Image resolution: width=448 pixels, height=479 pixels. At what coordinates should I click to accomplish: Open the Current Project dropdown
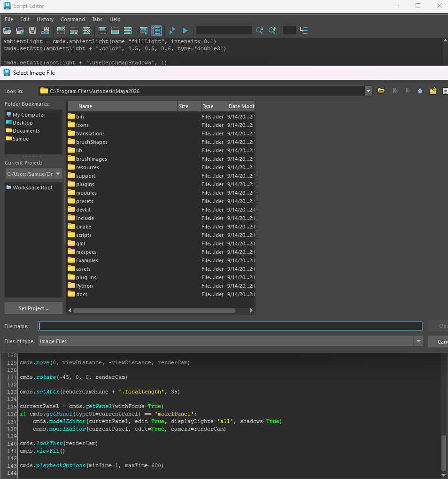(58, 174)
